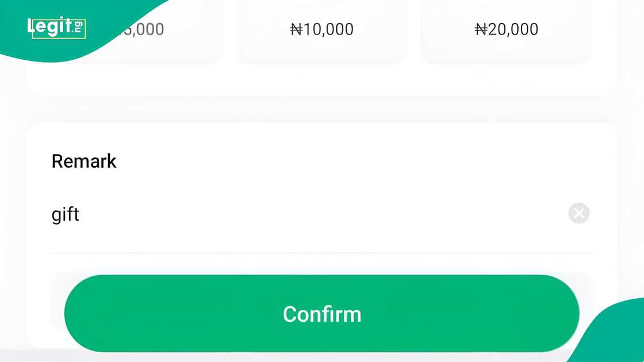Tap the "Remark" heading label
Viewport: 644px width, 362px height.
point(84,161)
